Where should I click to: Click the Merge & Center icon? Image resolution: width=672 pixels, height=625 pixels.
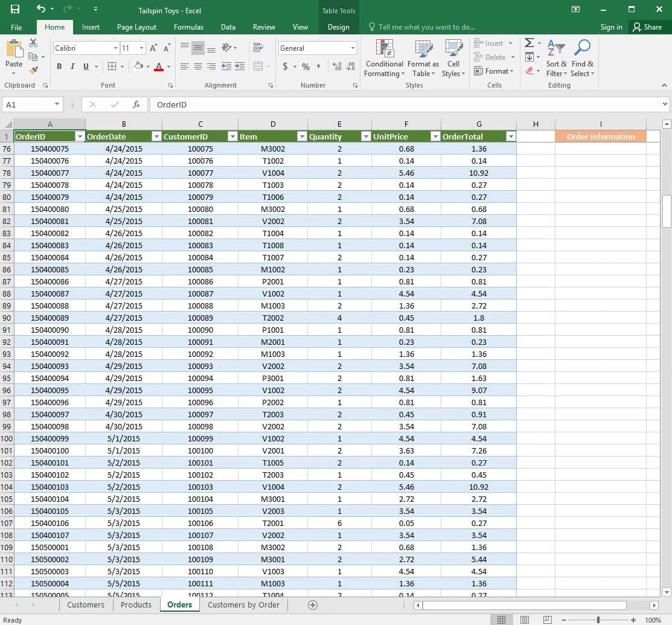click(258, 66)
